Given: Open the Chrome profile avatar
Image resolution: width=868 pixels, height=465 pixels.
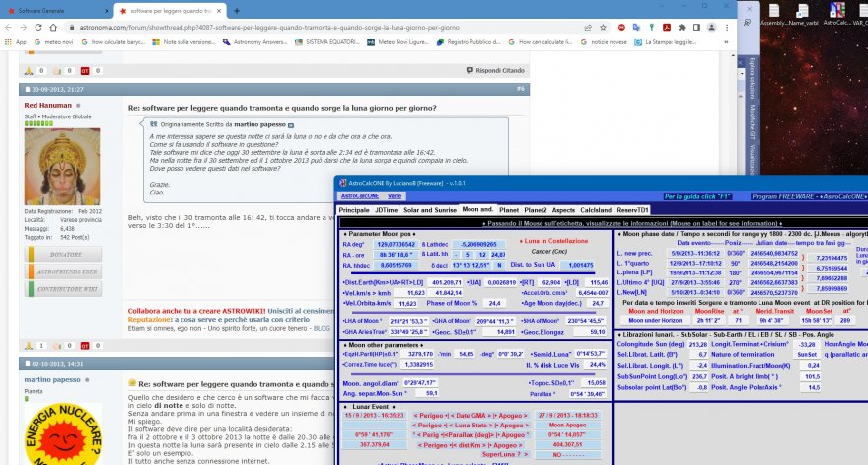Looking at the screenshot, I should pos(712,28).
